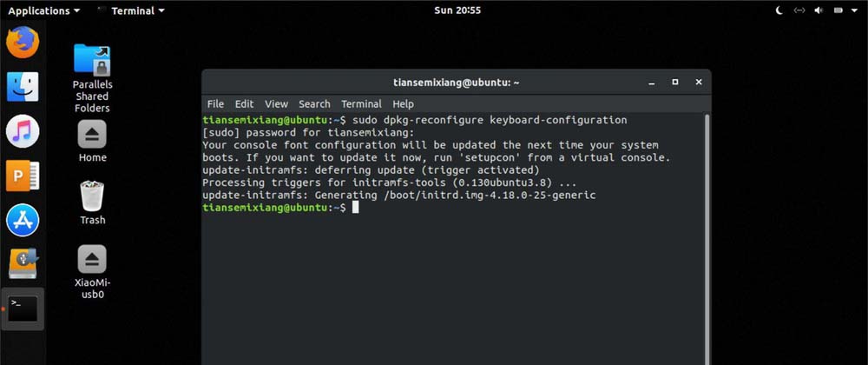
Task: Open the Trash desktop icon
Action: 92,196
